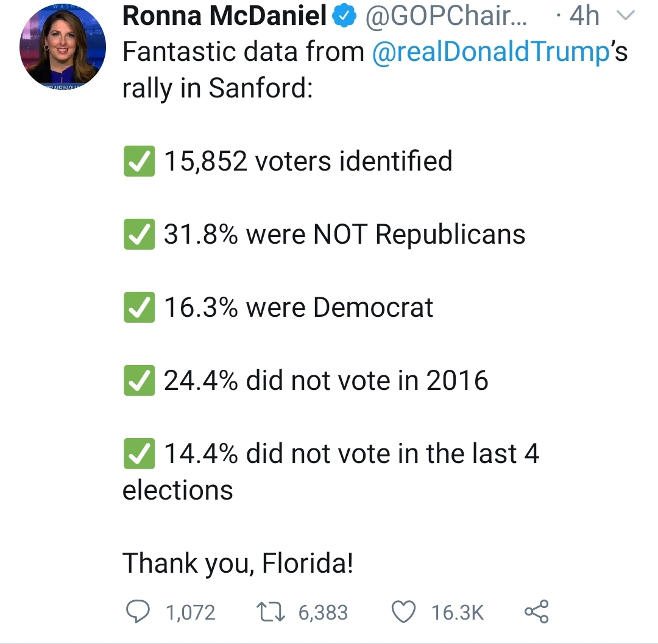Click the green checkmark beside voters identified

[138, 162]
